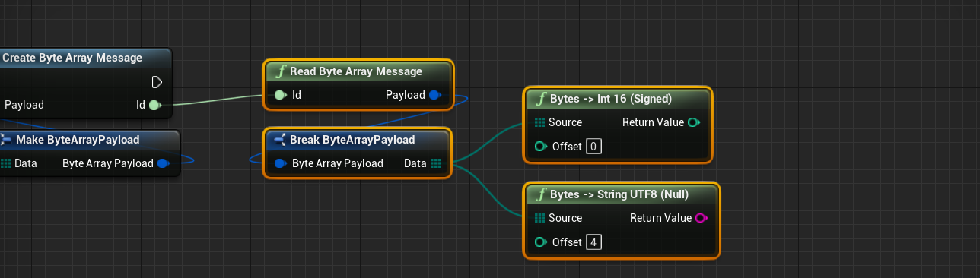The width and height of the screenshot is (980, 278).
Task: Click the Offset pin on Bytes -> Int 16 node
Action: (x=540, y=147)
